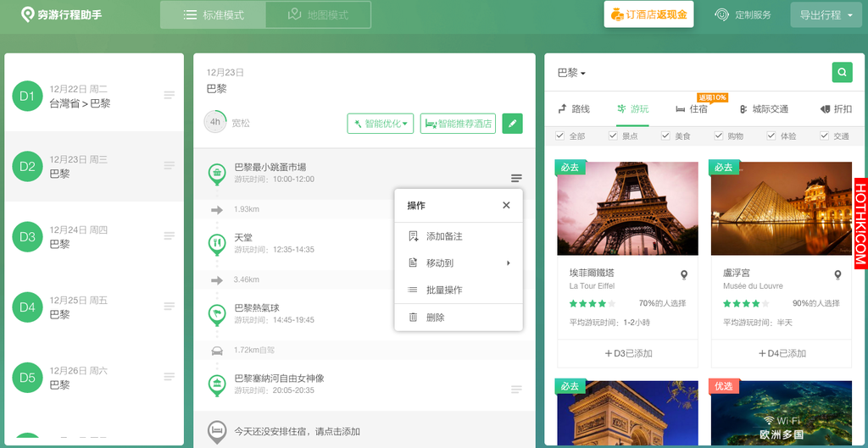
Task: Toggle the 体验 checkbox
Action: (771, 136)
